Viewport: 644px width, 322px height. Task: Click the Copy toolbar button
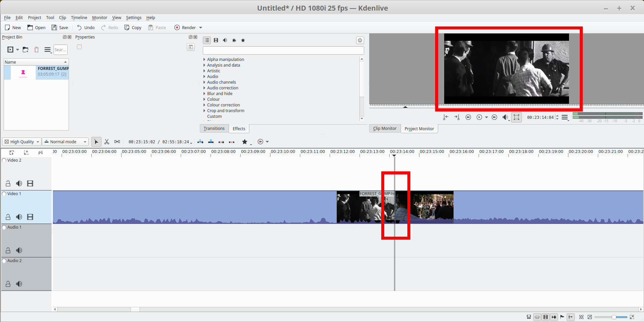tap(133, 28)
